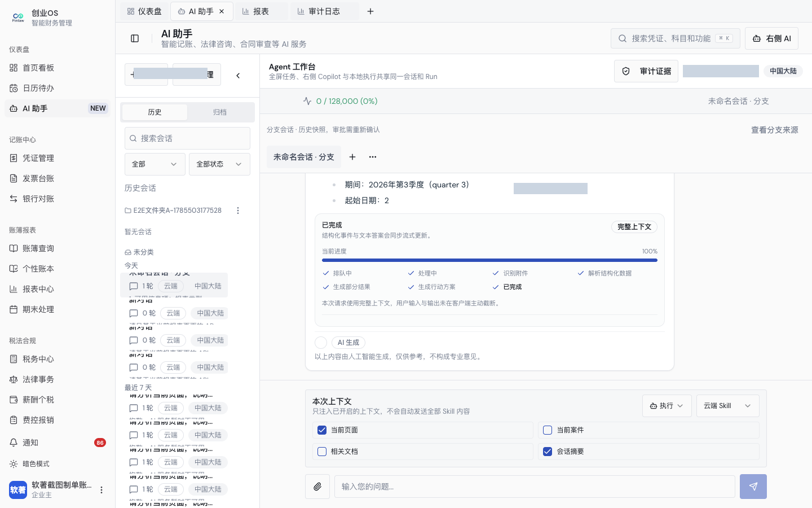Attach a file with paperclip icon
The width and height of the screenshot is (812, 508).
[x=317, y=487]
